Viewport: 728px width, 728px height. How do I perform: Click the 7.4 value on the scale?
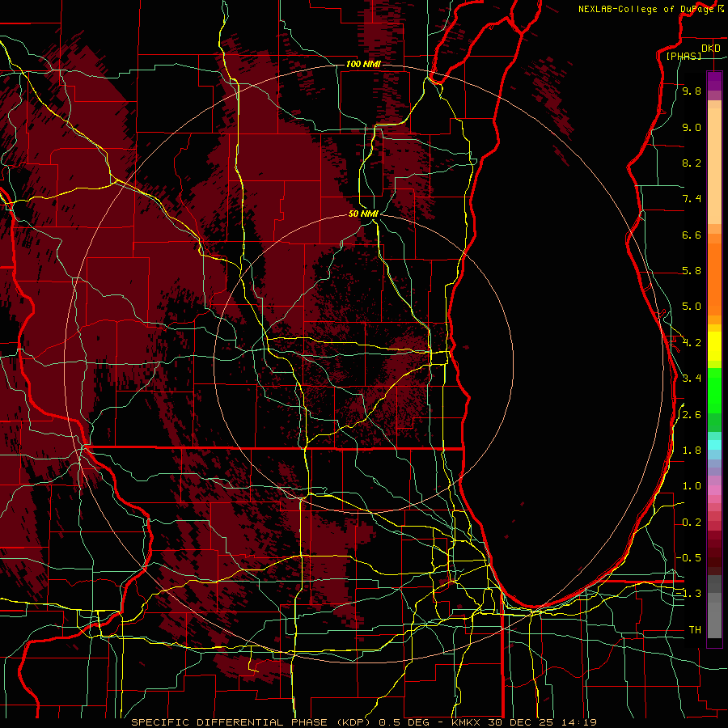692,199
